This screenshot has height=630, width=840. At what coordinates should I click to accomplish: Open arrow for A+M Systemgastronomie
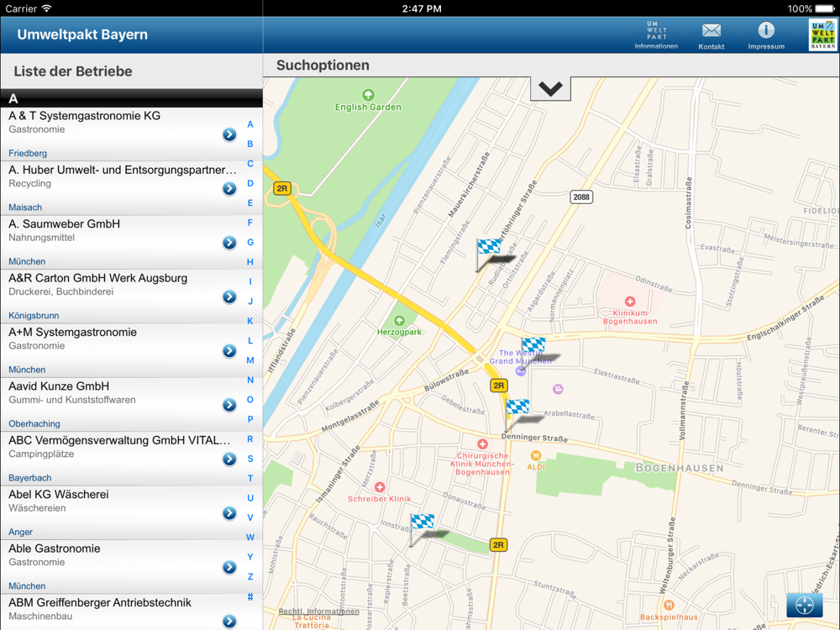coord(229,351)
